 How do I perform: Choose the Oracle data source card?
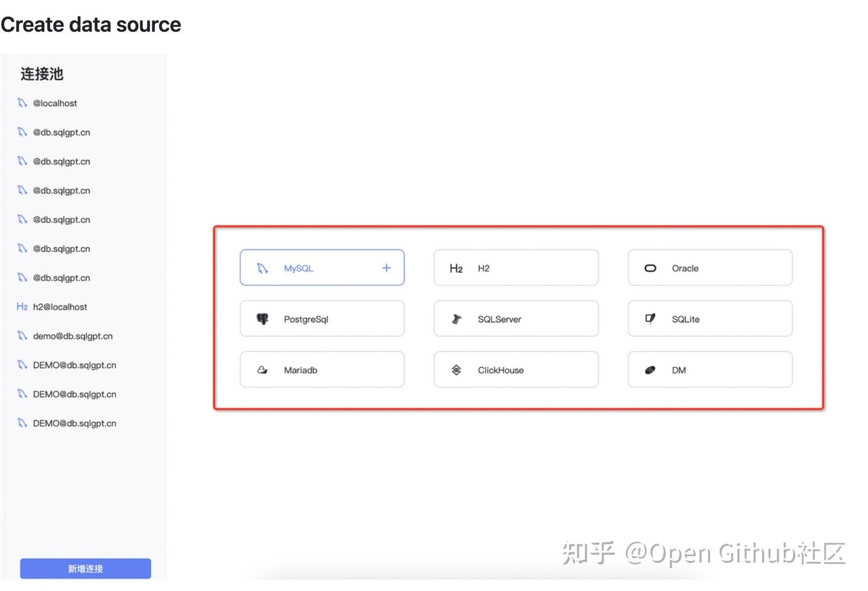click(x=709, y=267)
